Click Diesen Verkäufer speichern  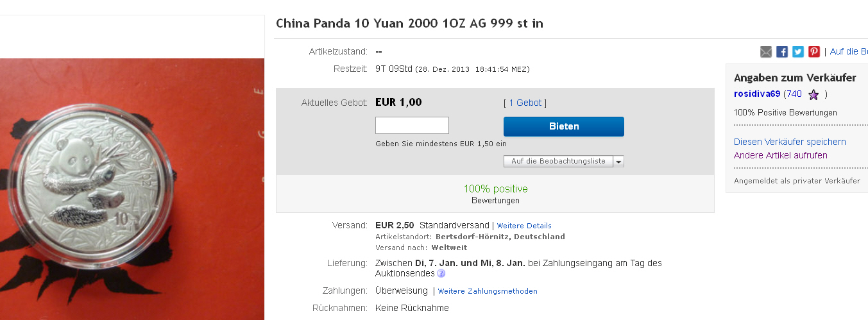point(790,142)
